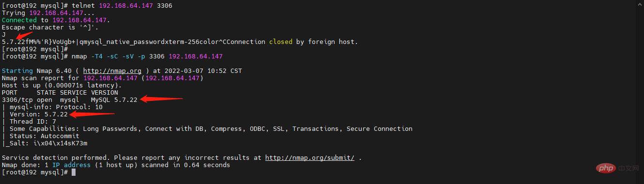This screenshot has height=184, width=644.
Task: Click the 'Thread ID: 7' line
Action: (29, 122)
